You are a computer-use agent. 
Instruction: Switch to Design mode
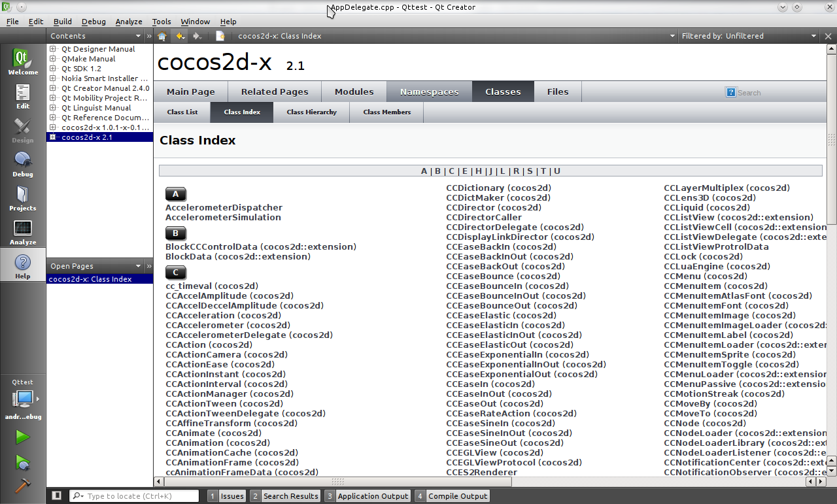[23, 130]
